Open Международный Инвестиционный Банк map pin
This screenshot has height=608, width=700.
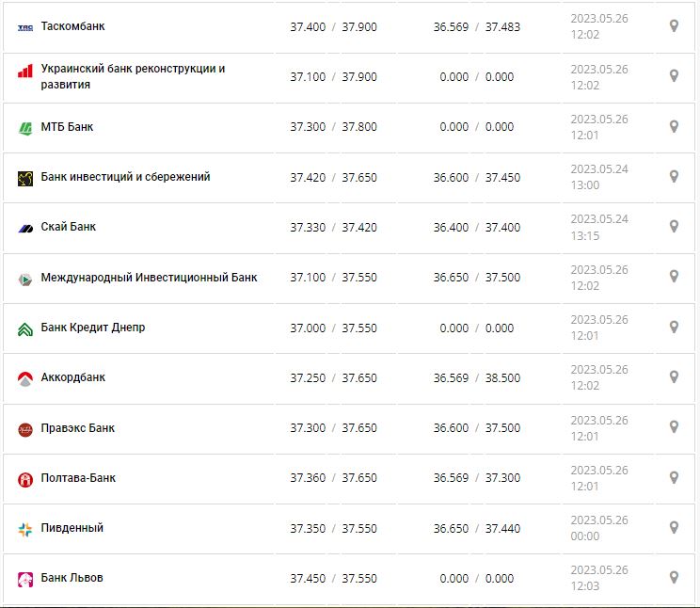point(674,277)
